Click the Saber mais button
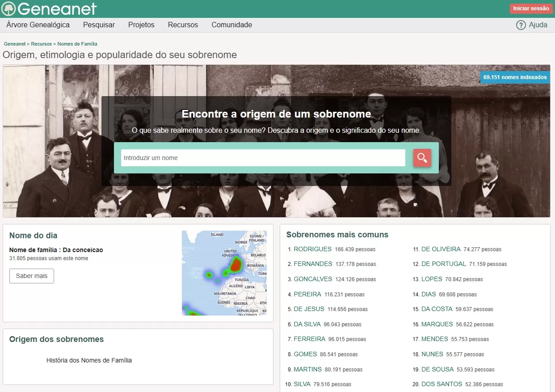Image resolution: width=555 pixels, height=392 pixels. [x=32, y=276]
